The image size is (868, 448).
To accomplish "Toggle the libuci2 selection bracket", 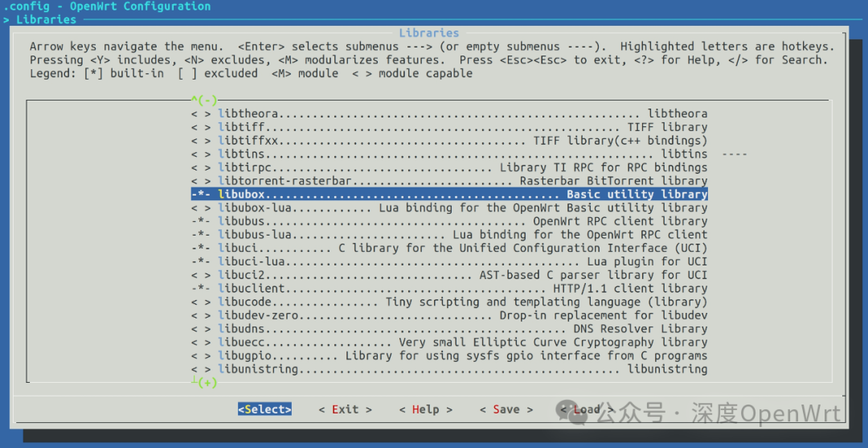I will (201, 275).
